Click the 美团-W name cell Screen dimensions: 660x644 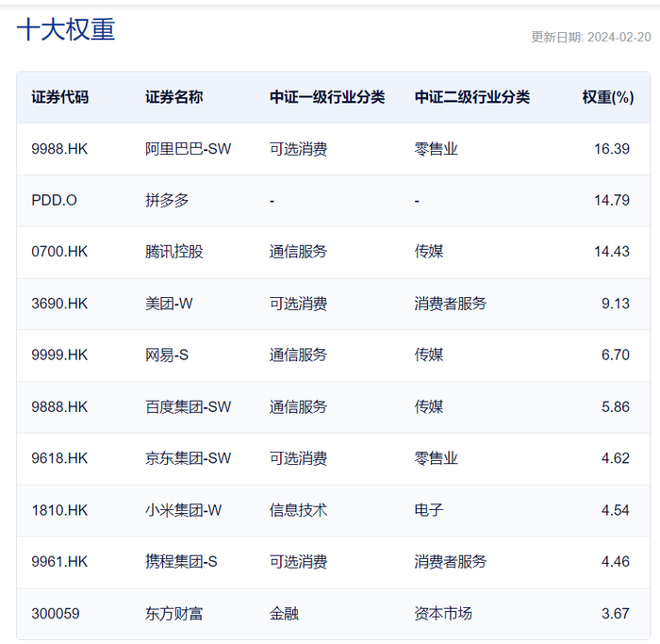tap(169, 304)
